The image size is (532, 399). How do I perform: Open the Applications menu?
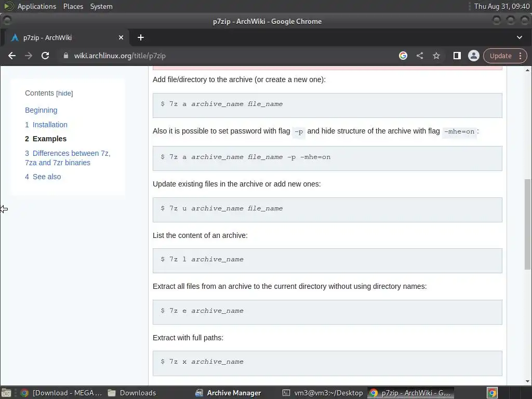click(x=37, y=6)
